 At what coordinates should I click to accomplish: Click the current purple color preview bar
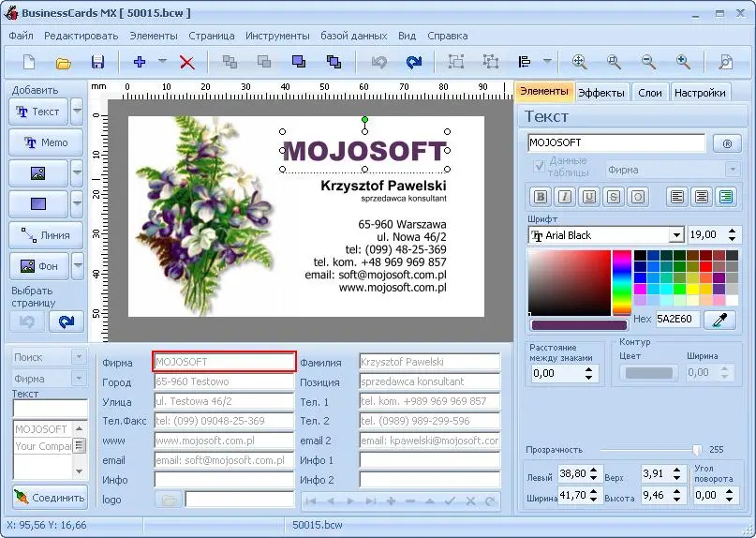(x=579, y=325)
